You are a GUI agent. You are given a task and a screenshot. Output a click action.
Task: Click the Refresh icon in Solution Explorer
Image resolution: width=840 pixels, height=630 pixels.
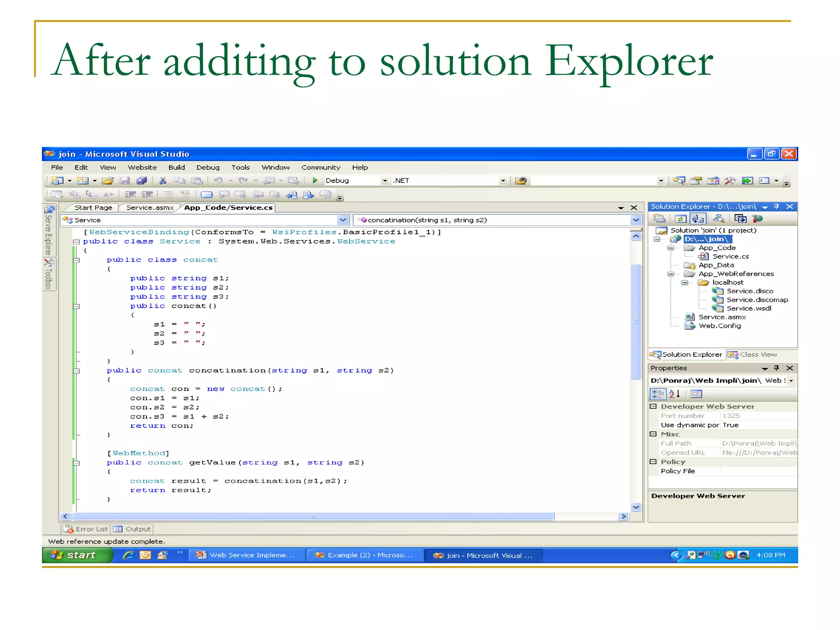(680, 219)
